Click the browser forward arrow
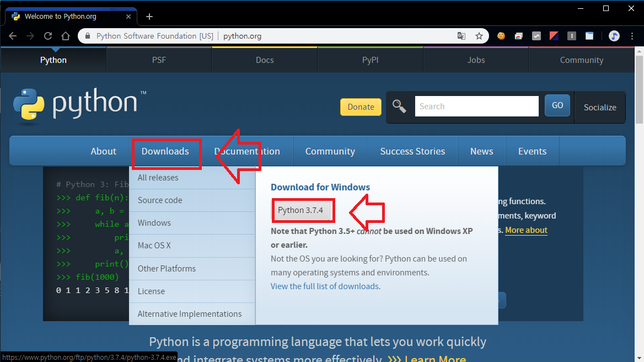The image size is (644, 362). tap(30, 36)
